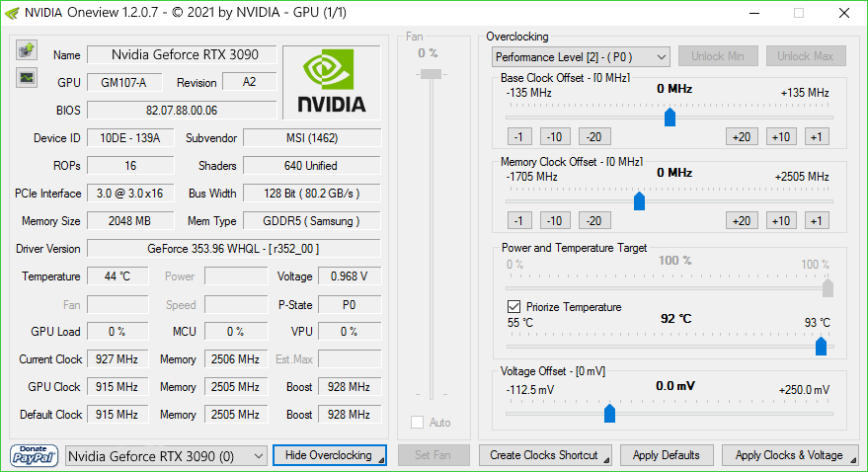The image size is (868, 472).
Task: Click the Driver Version field
Action: pos(234,249)
